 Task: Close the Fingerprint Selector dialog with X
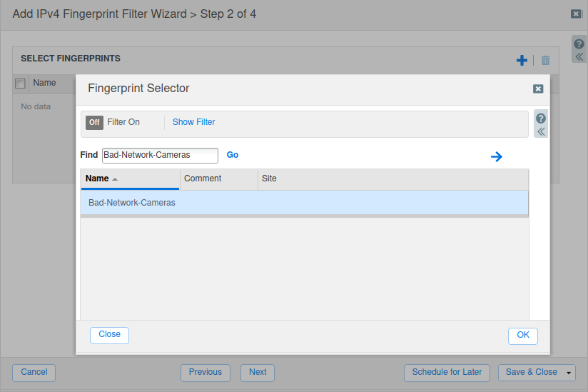(x=538, y=89)
